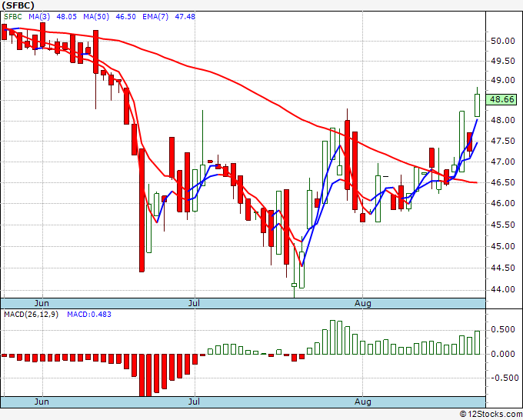Image resolution: width=523 pixels, height=420 pixels.
Task: Open the 12Stocks.com copyright link
Action: (x=491, y=415)
